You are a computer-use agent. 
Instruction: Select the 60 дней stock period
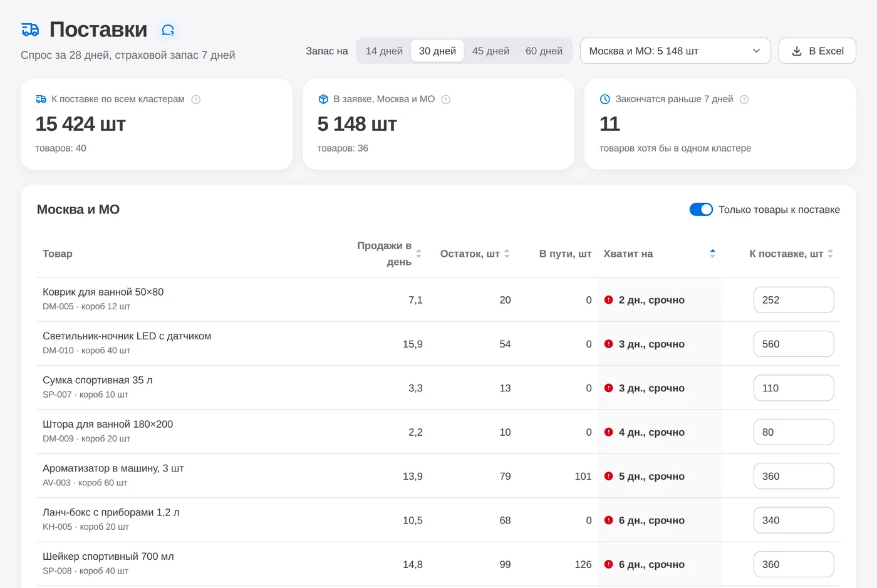(544, 51)
